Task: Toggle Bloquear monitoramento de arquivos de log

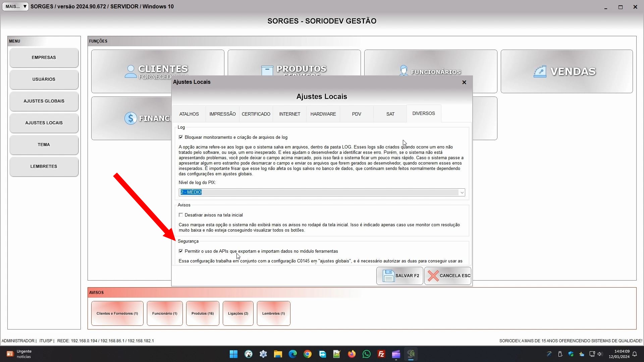Action: [x=181, y=137]
